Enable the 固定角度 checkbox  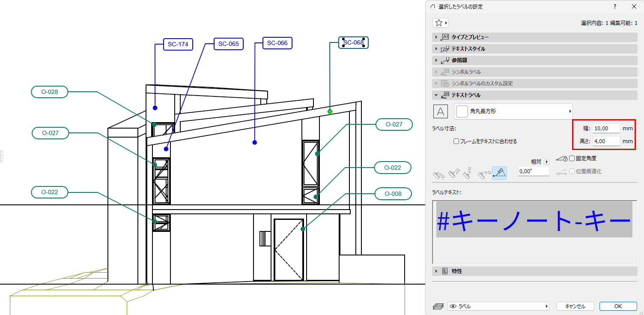pos(572,158)
